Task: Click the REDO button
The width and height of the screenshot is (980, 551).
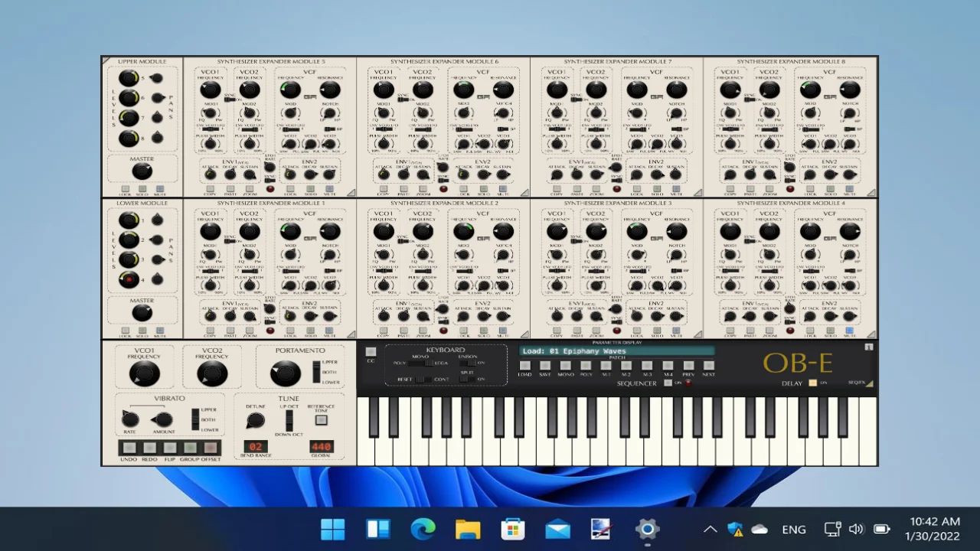Action: [x=149, y=448]
